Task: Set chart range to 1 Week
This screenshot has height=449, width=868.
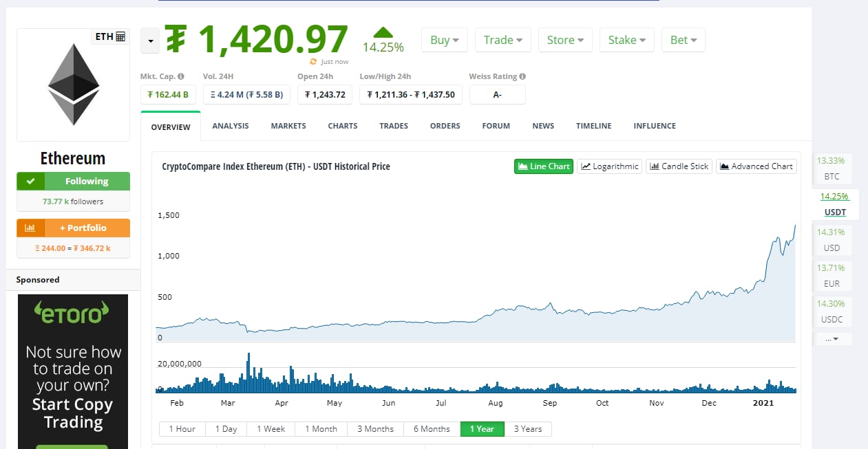Action: coord(271,429)
